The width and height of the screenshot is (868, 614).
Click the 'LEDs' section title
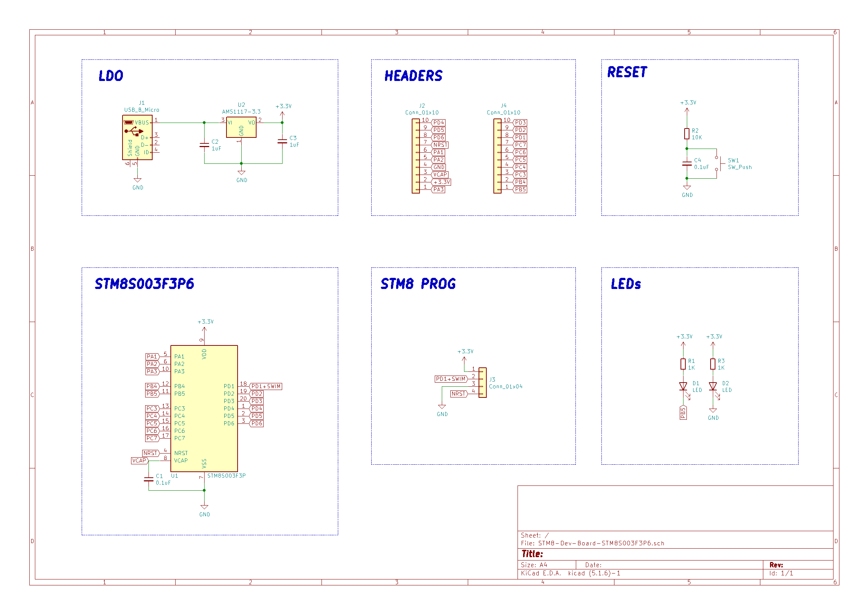tap(626, 284)
